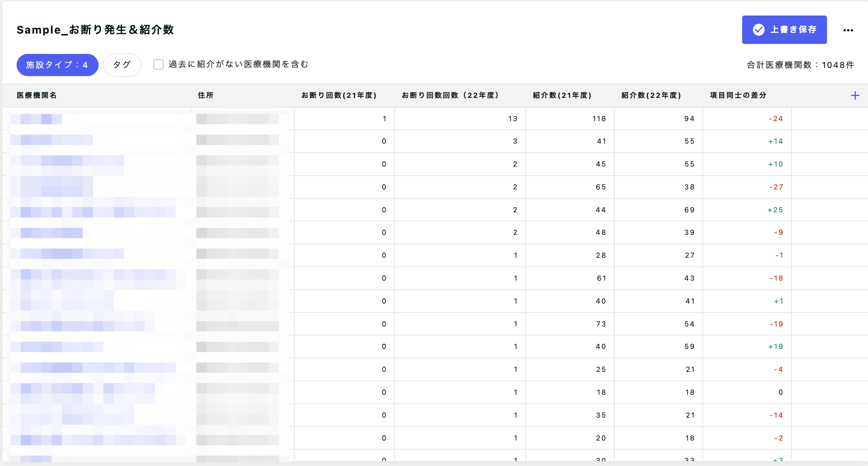Select the 22年度 referral cell 54

click(689, 324)
